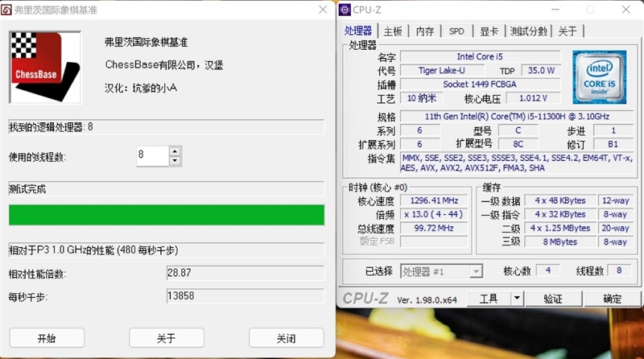Click the thread count input field showing 8
This screenshot has width=644, height=359.
pyautogui.click(x=152, y=156)
